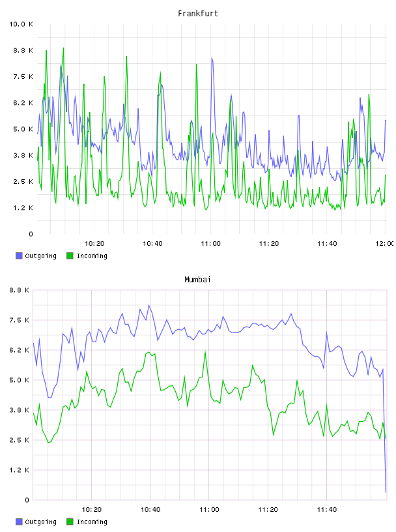
Task: Click the 11:00 time label in Frankfurt
Action: [x=210, y=244]
